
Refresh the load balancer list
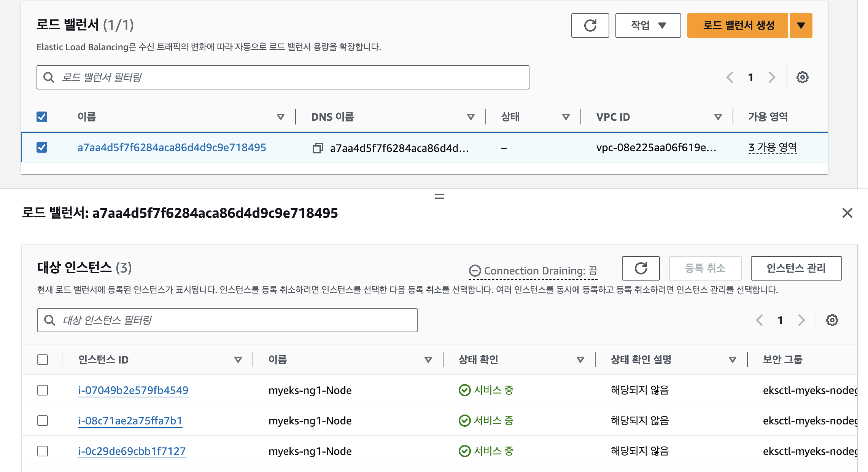[x=590, y=26]
